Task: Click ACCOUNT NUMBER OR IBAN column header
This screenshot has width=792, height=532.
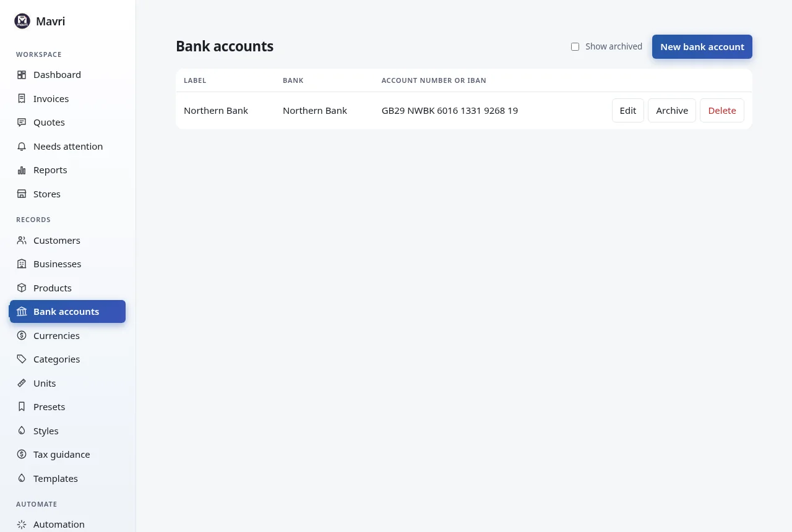Action: click(434, 80)
